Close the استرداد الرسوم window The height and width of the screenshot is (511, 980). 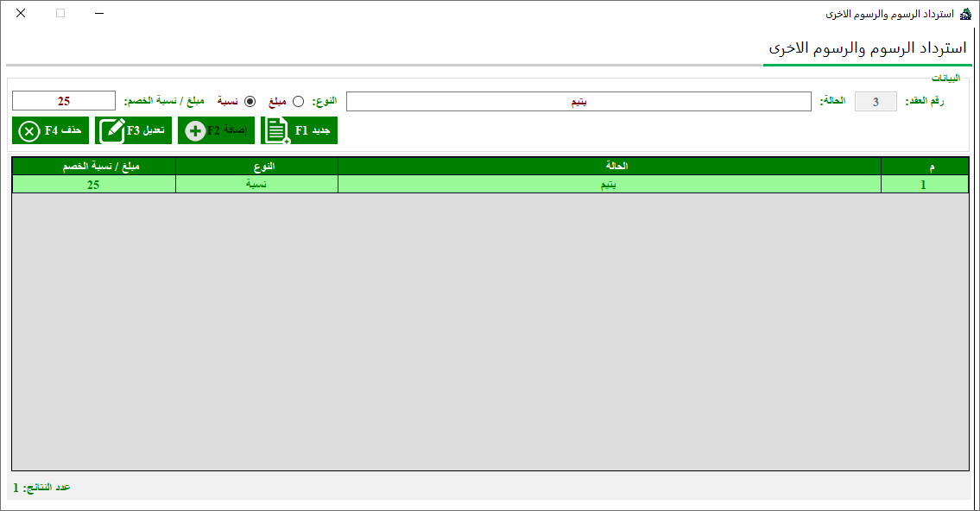point(21,14)
